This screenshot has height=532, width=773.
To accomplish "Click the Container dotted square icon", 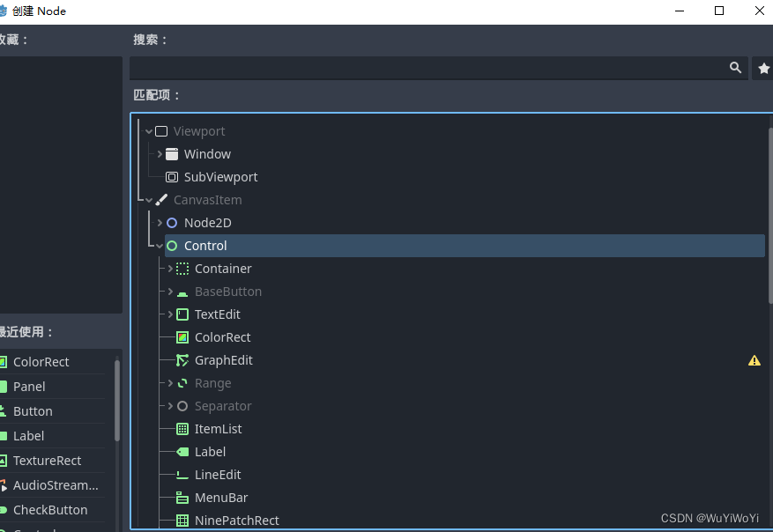I will pyautogui.click(x=182, y=269).
